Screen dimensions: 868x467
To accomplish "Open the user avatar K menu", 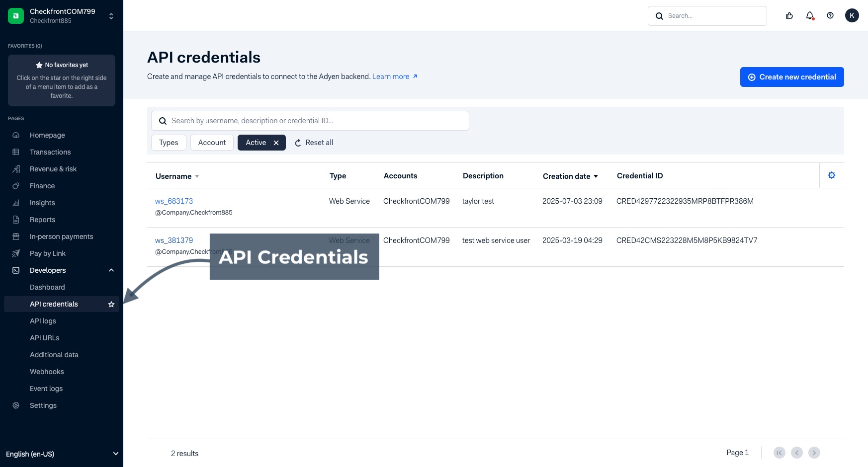I will 852,15.
